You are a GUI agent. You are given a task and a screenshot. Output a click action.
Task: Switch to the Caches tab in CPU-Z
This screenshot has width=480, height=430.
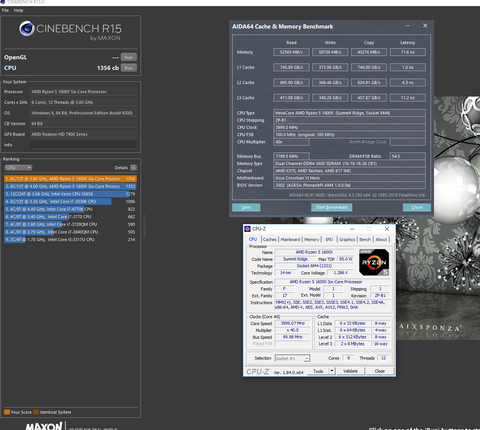(270, 239)
